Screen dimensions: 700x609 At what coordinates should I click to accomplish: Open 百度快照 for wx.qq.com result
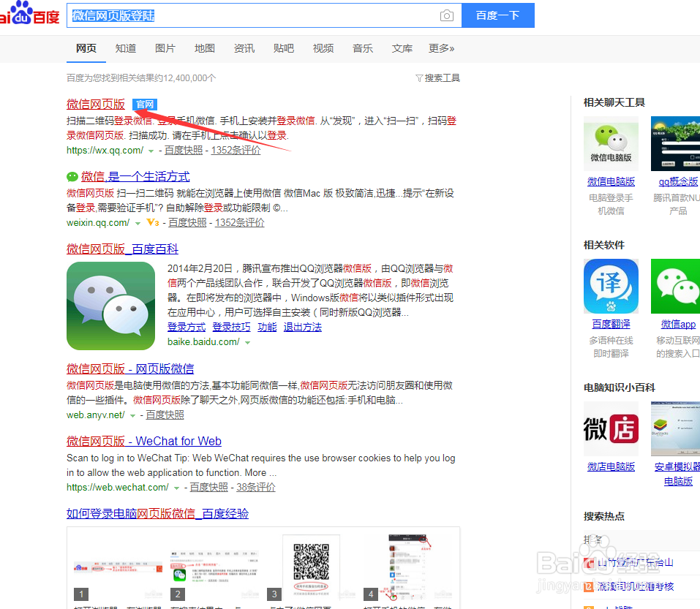tap(184, 151)
